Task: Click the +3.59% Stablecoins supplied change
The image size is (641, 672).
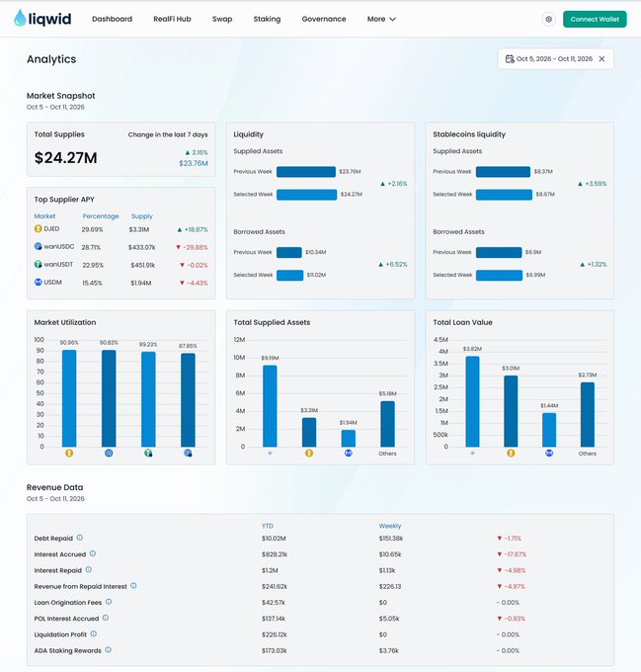Action: pyautogui.click(x=593, y=184)
